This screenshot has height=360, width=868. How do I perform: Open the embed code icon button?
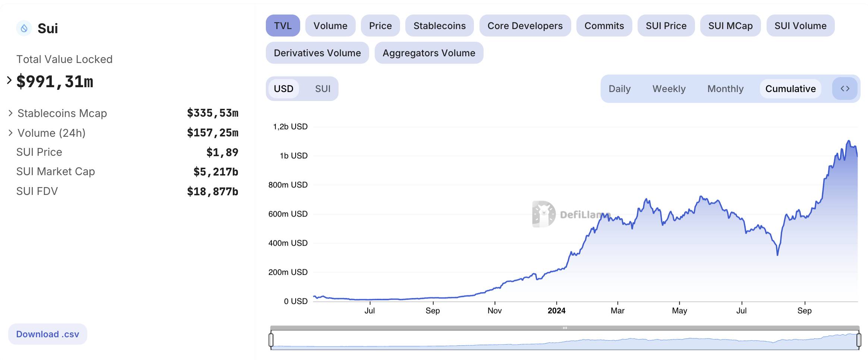point(845,89)
